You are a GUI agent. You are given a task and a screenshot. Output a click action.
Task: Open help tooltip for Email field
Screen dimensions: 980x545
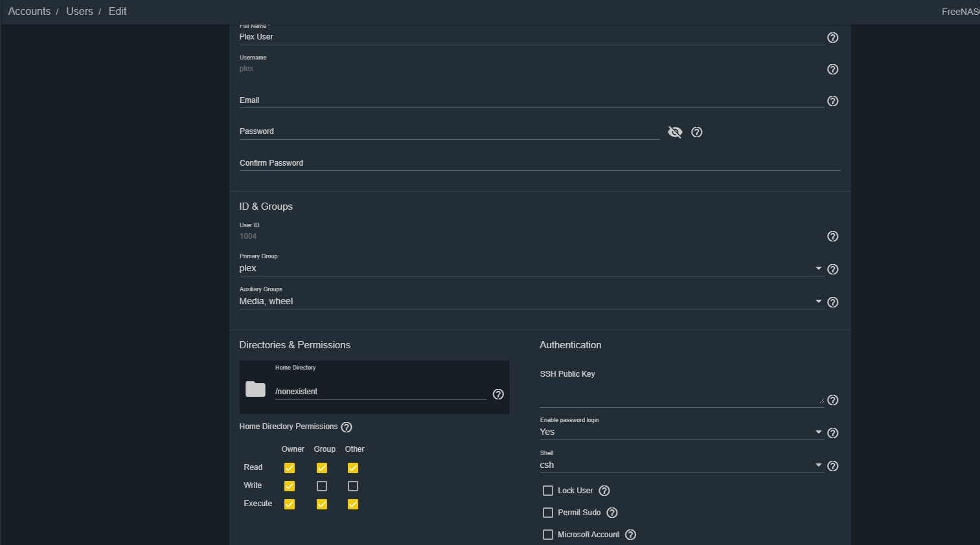pos(833,101)
